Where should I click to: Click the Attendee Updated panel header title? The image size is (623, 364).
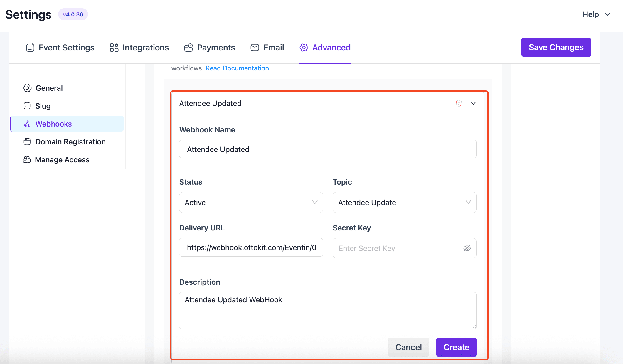(211, 103)
